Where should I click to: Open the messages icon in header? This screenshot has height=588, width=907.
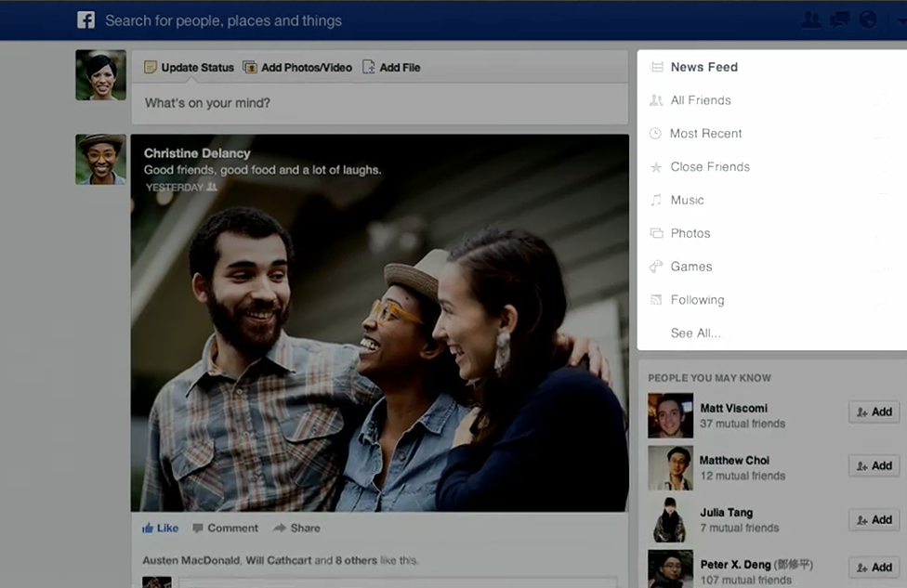coord(839,20)
